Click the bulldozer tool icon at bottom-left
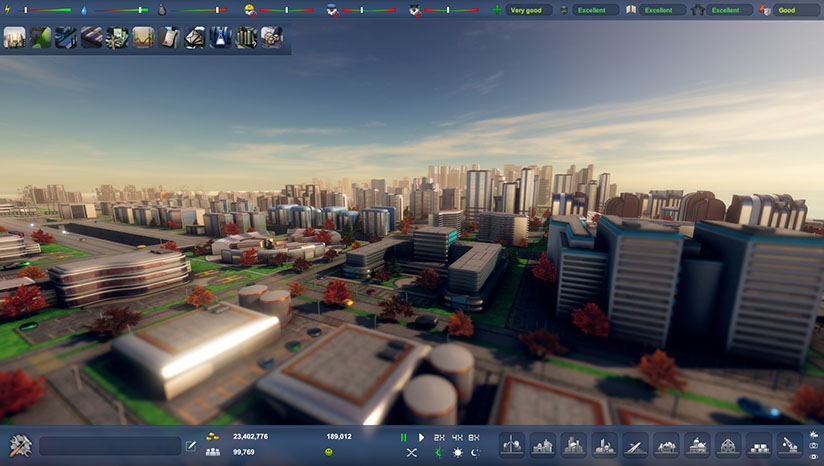The width and height of the screenshot is (824, 466). [x=19, y=445]
